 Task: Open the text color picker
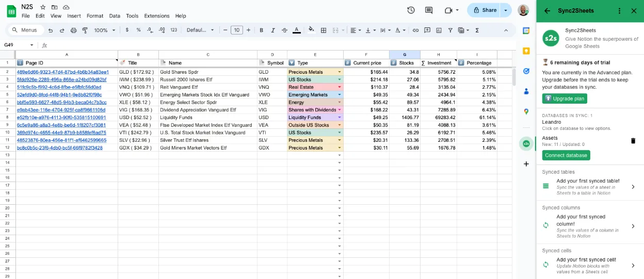coord(296,30)
